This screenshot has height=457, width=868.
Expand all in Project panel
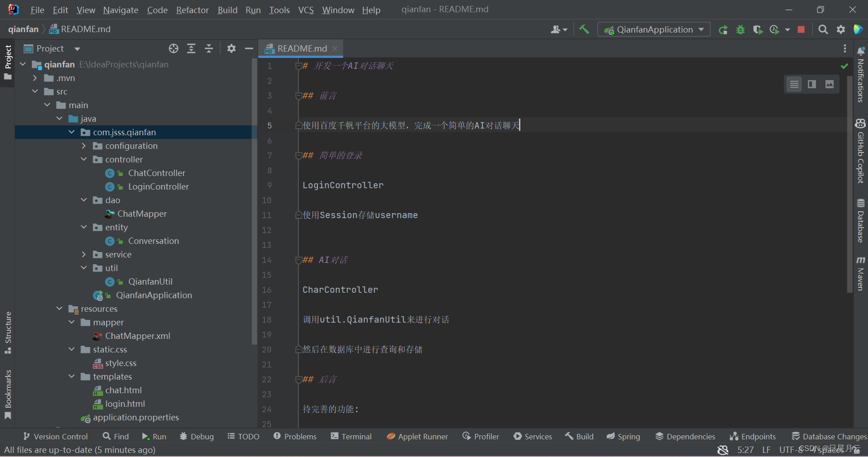pos(191,48)
